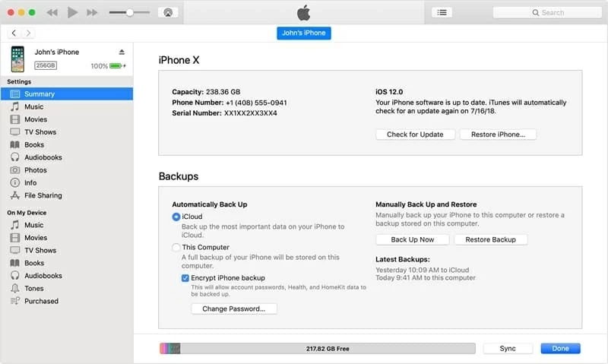Click the Restore iPhone... button
Viewport: 608px width, 364px height.
(498, 135)
